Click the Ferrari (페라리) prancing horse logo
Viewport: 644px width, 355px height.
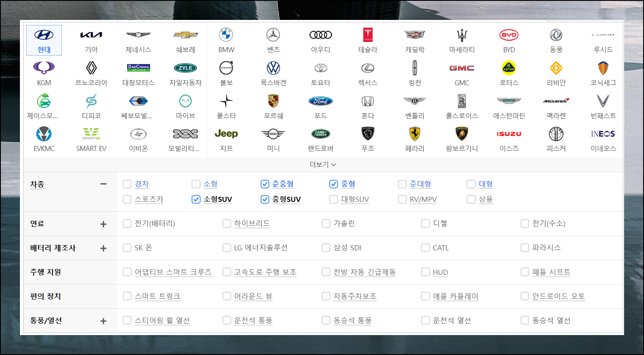tap(415, 134)
